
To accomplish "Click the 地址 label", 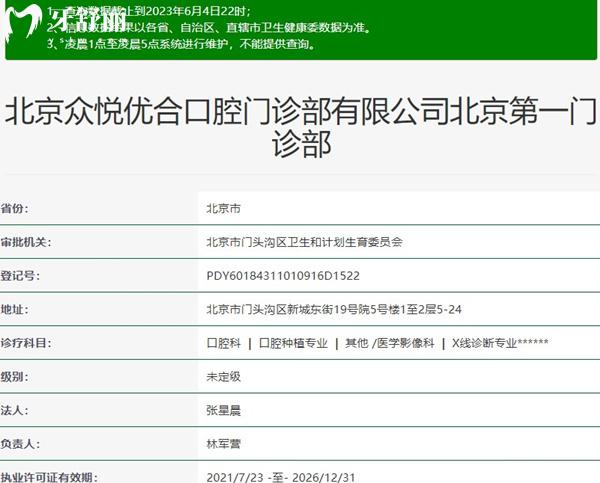I will pyautogui.click(x=14, y=309).
